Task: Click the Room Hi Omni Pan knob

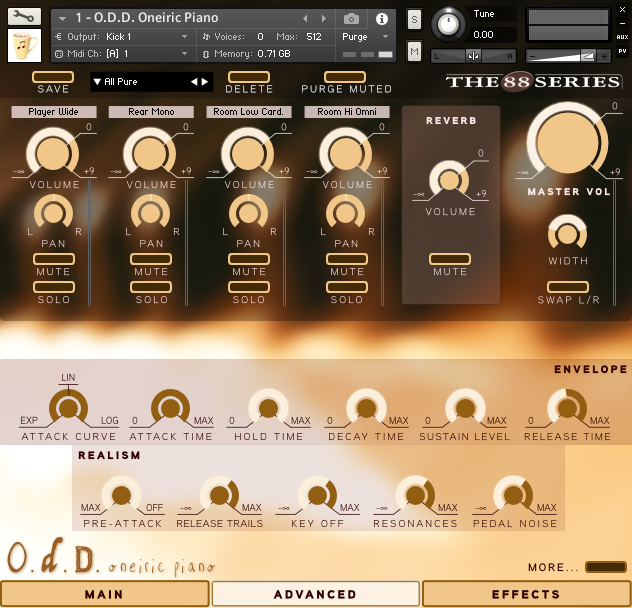Action: click(x=345, y=213)
